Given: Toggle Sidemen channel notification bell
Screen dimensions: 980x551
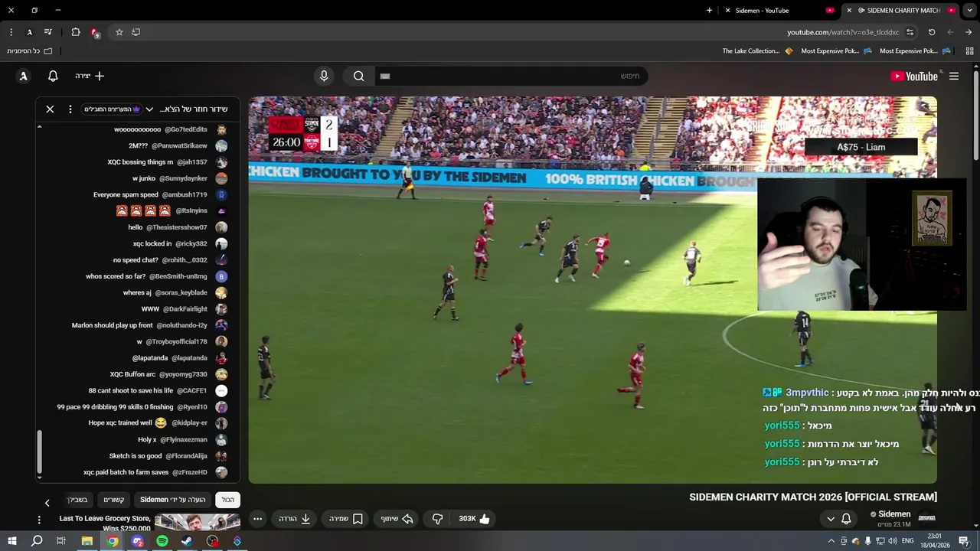Looking at the screenshot, I should coord(846,519).
